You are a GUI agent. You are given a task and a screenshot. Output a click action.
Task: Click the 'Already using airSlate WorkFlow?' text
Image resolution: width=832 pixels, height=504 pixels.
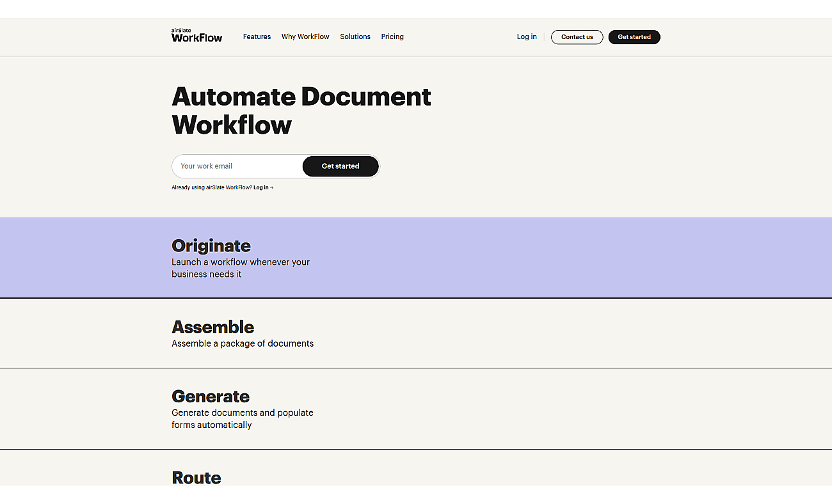[x=212, y=187]
